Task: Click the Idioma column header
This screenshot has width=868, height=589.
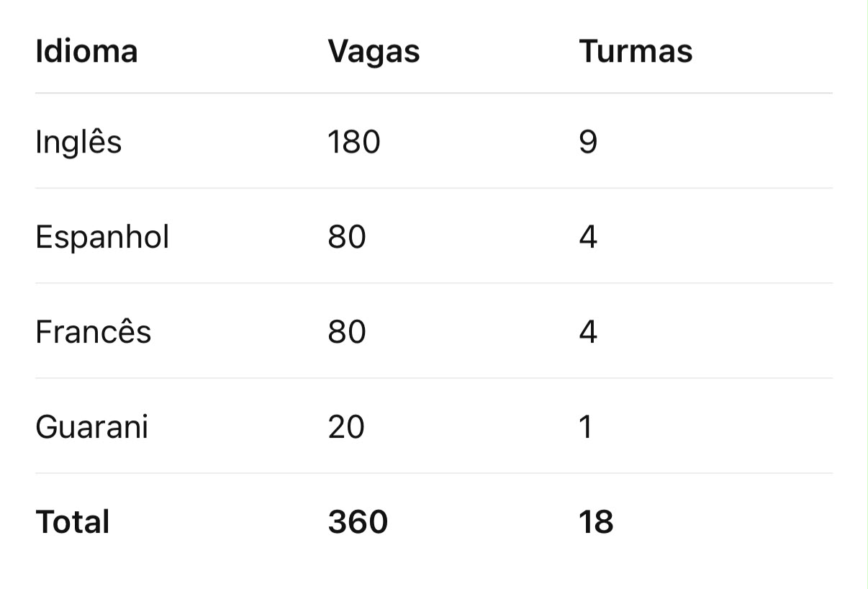Action: click(x=86, y=51)
